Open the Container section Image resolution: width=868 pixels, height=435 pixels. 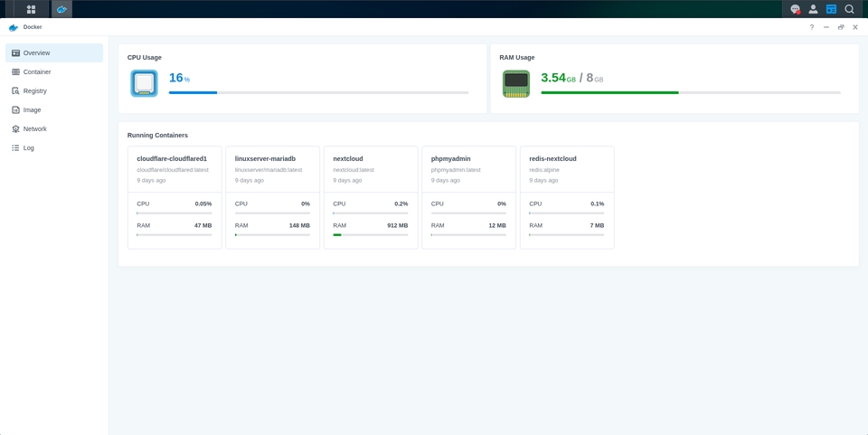tap(54, 72)
